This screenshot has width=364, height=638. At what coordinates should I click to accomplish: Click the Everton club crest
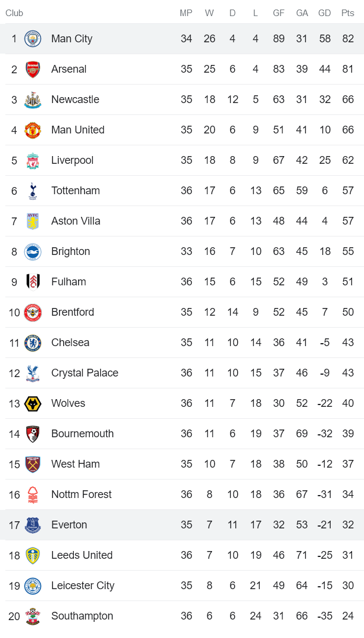point(33,525)
